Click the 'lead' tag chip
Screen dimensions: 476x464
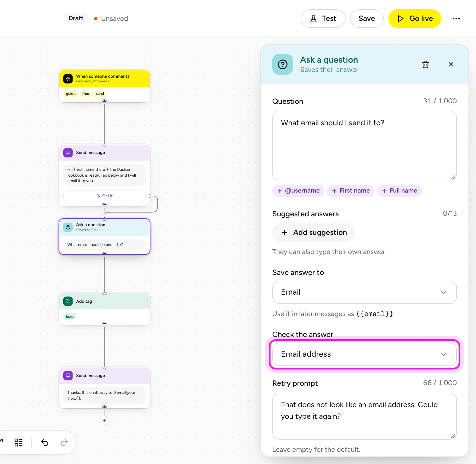pyautogui.click(x=70, y=316)
